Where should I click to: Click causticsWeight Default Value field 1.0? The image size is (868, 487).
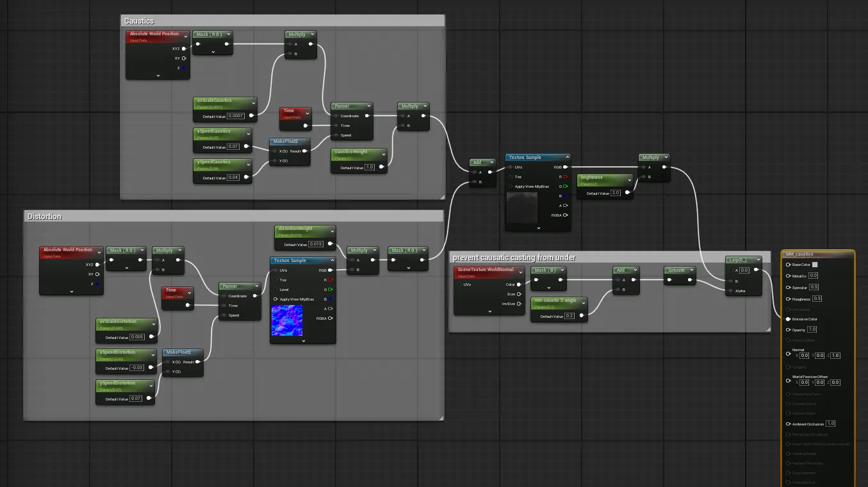tap(370, 167)
